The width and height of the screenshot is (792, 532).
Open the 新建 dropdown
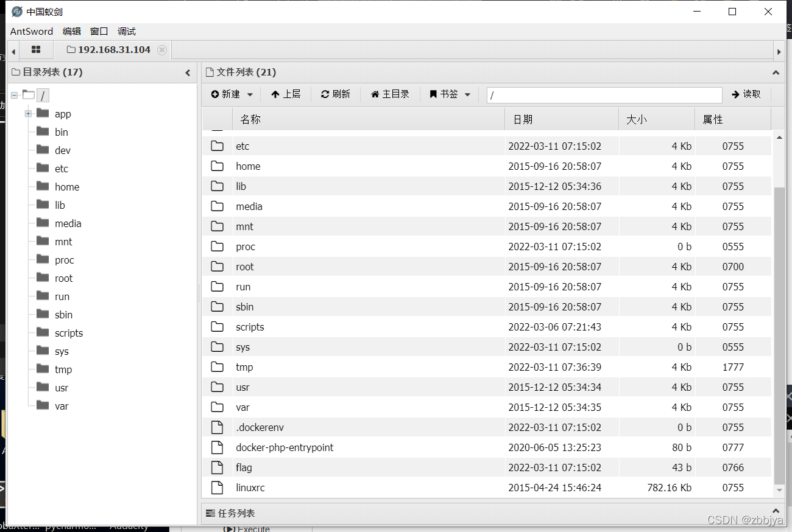tap(232, 94)
